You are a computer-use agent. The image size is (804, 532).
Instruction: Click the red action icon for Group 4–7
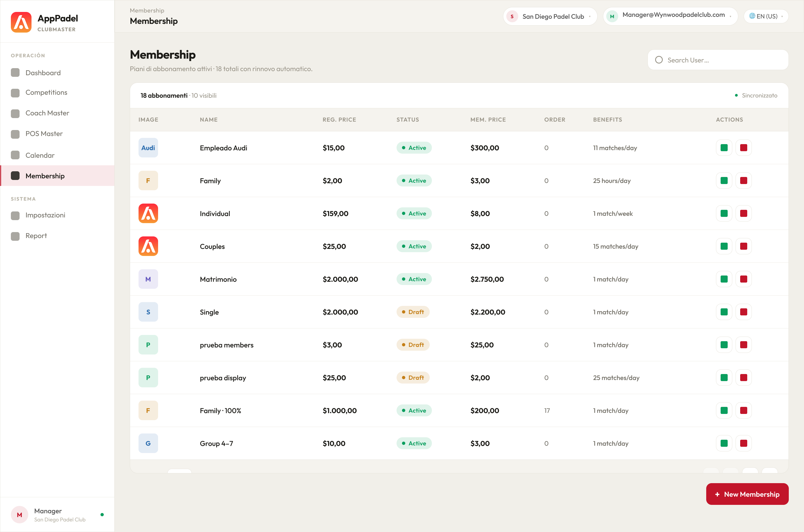[744, 443]
